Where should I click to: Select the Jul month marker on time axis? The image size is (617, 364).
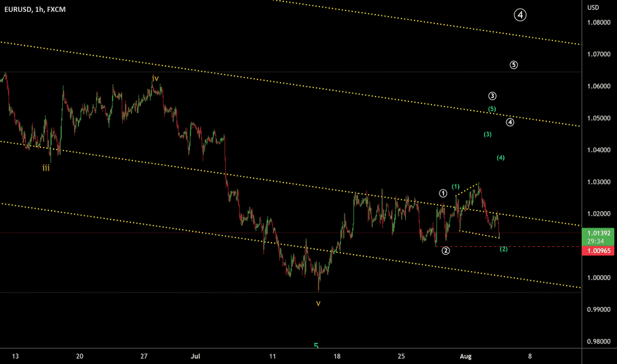tap(195, 357)
